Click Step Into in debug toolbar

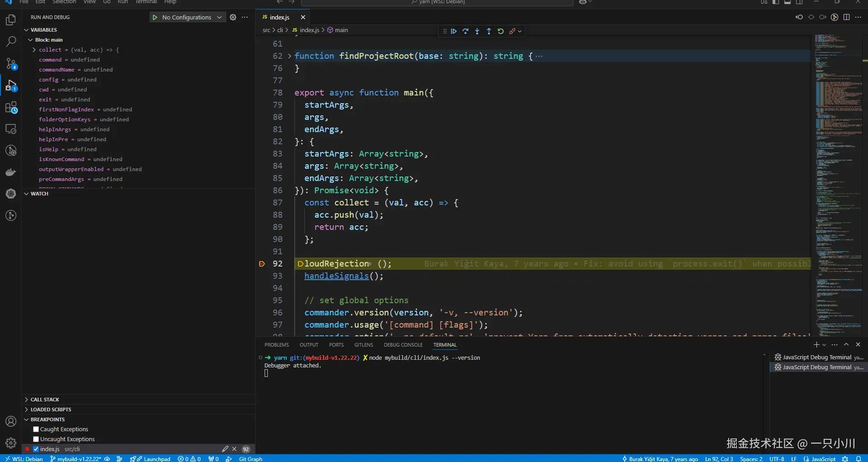coord(477,31)
